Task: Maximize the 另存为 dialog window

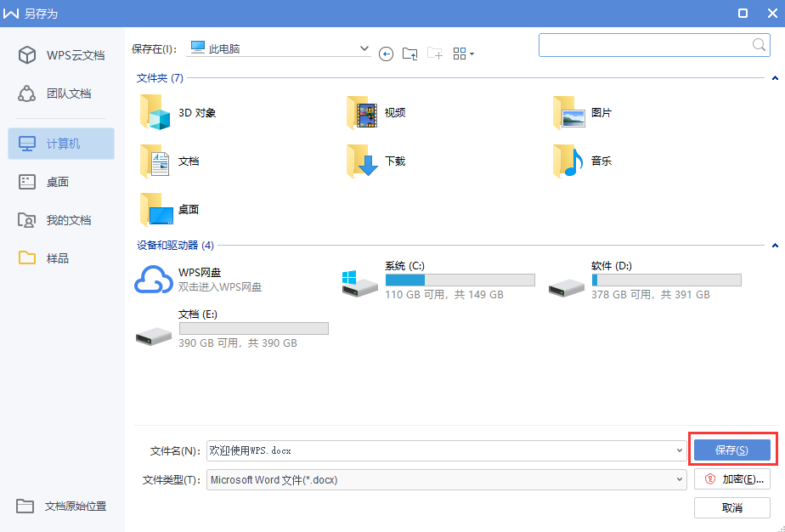Action: [743, 13]
